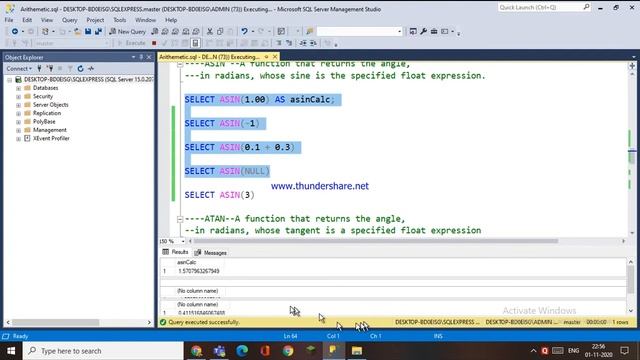640x360 pixels.
Task: Open the File menu
Action: (x=9, y=20)
